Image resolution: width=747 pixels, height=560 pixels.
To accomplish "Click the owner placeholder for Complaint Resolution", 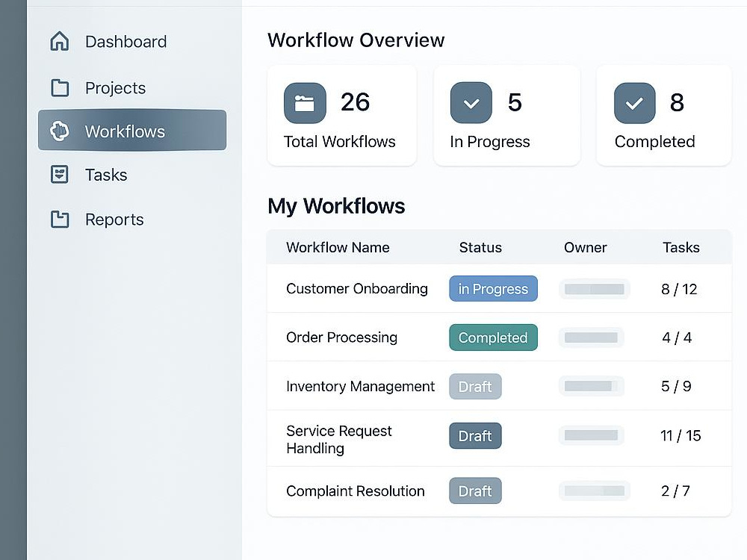I will [x=594, y=491].
